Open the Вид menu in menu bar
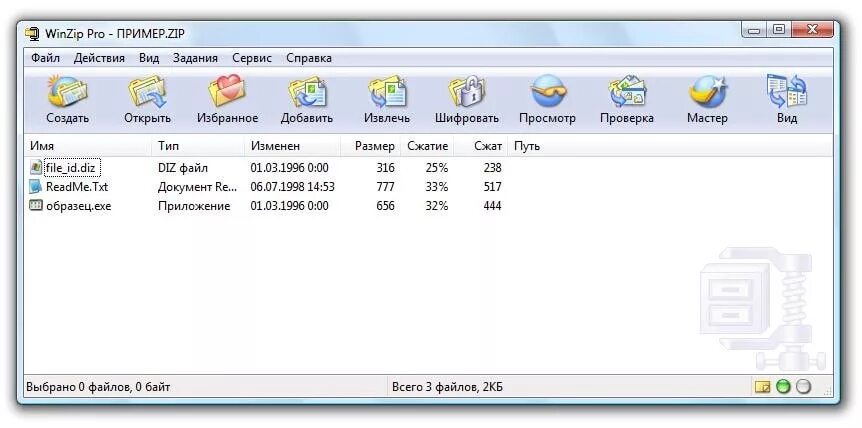862x428 pixels. tap(149, 58)
